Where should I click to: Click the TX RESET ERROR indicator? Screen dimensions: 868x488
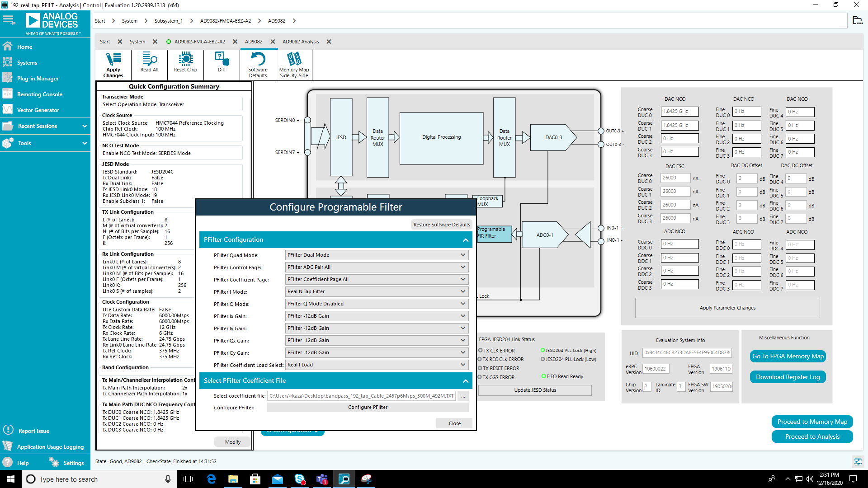click(x=480, y=368)
